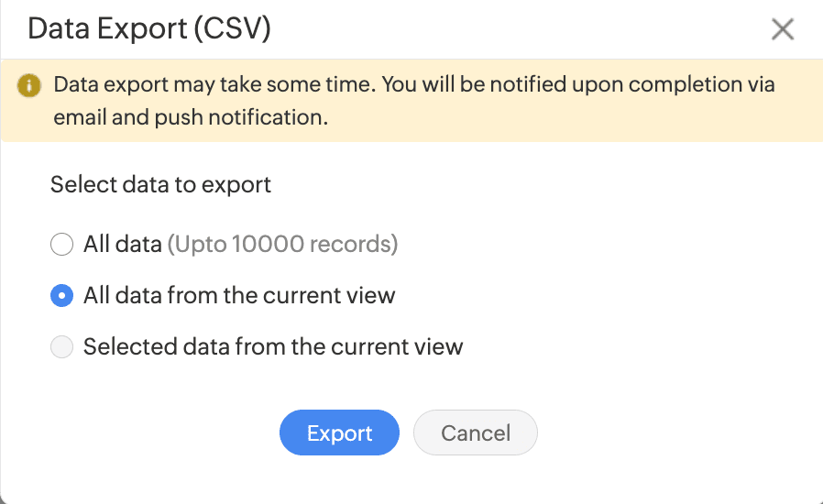Click the blue dot of the selected radio
This screenshot has width=823, height=504.
[x=61, y=296]
